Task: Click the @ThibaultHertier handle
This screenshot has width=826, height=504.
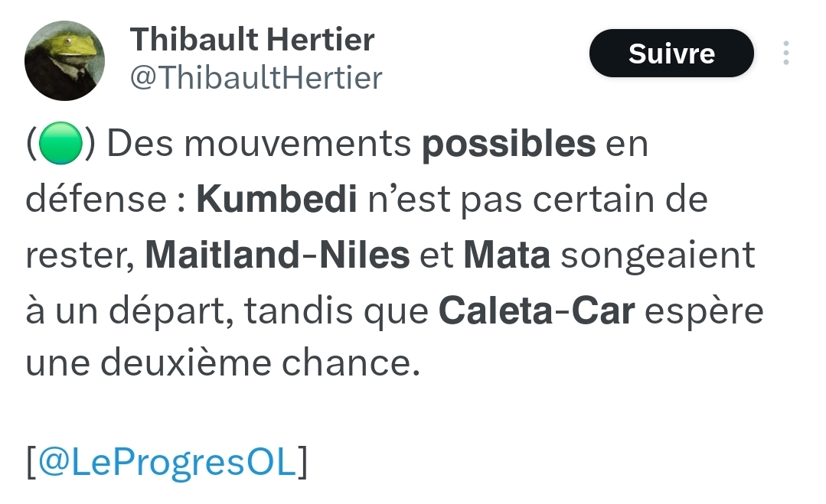Action: pos(256,78)
